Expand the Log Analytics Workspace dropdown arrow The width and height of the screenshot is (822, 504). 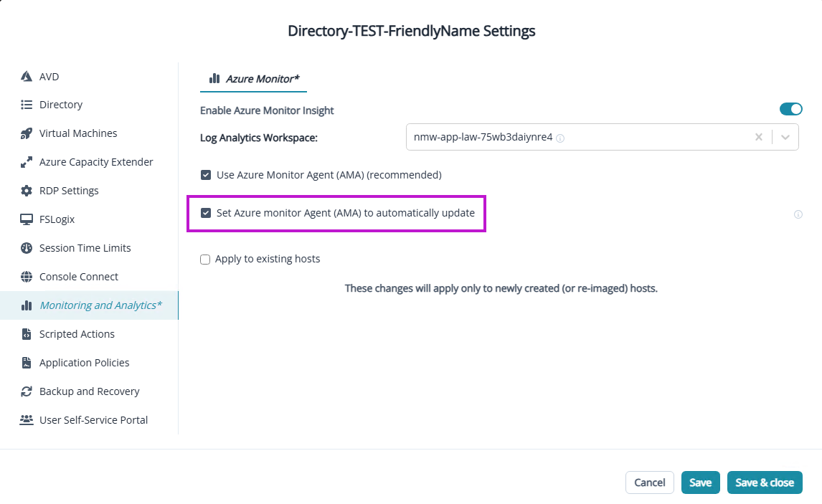tap(785, 137)
